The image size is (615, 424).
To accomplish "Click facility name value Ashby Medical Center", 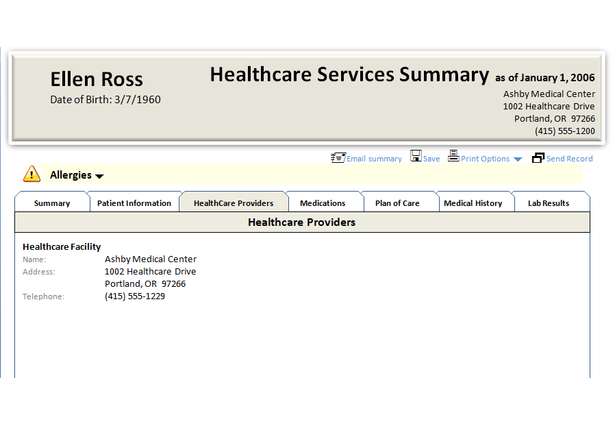I will pos(151,259).
